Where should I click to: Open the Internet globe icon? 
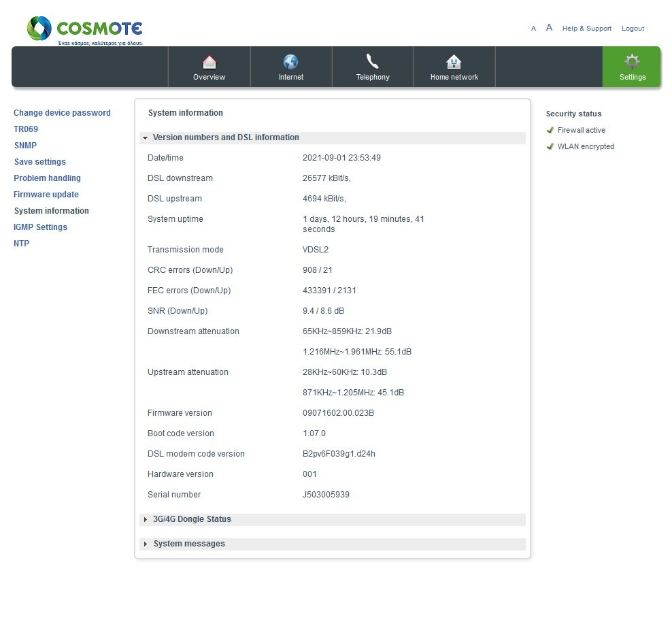click(290, 62)
